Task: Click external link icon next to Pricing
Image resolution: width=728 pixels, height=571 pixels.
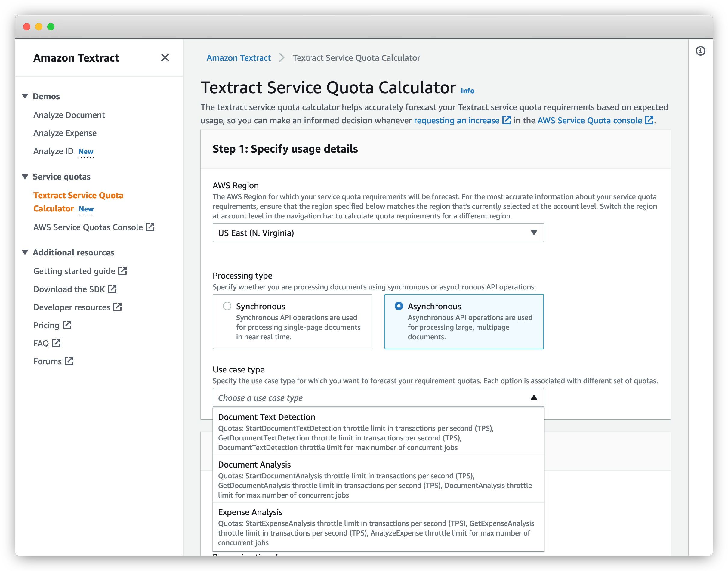Action: 67,325
